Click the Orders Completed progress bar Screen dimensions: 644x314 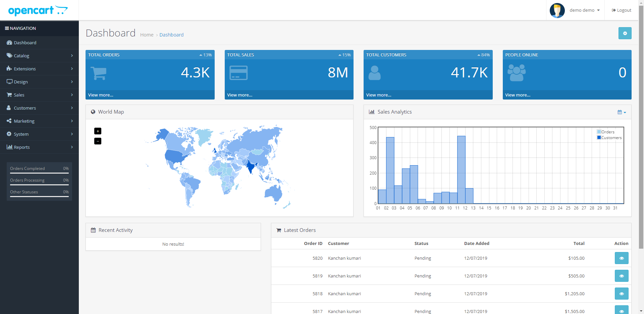point(39,173)
